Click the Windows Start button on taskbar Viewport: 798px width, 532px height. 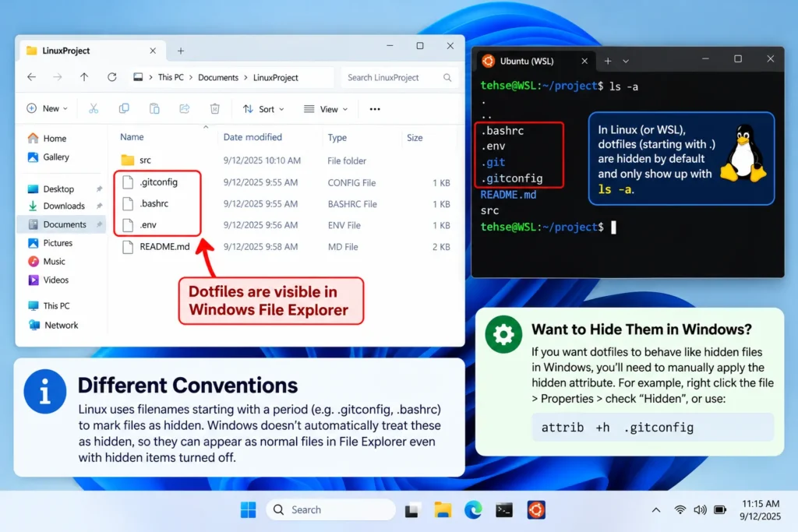249,509
